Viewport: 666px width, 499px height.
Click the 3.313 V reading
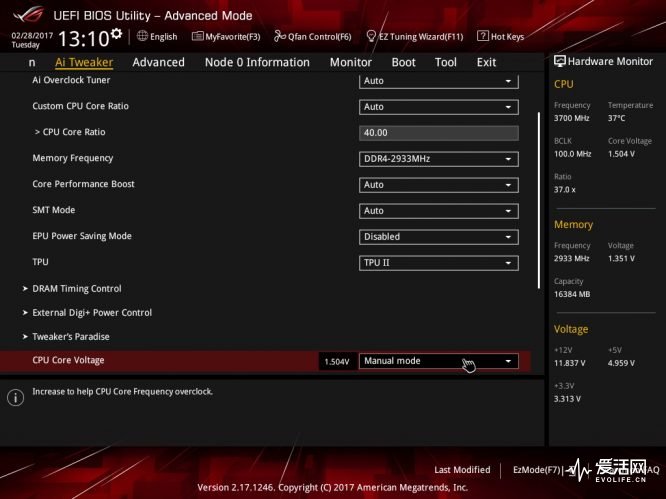coord(567,399)
